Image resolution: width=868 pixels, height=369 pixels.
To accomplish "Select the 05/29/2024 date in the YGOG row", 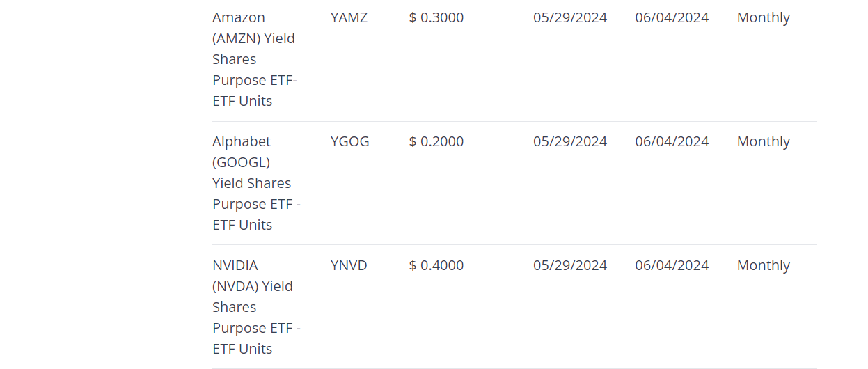I will (x=570, y=141).
